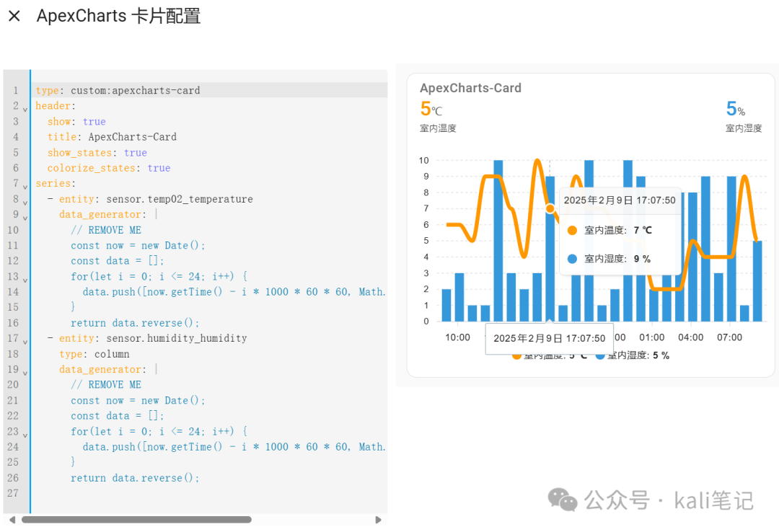Click 'const now = new Date();' on line 21
The width and height of the screenshot is (779, 532).
[x=138, y=400]
